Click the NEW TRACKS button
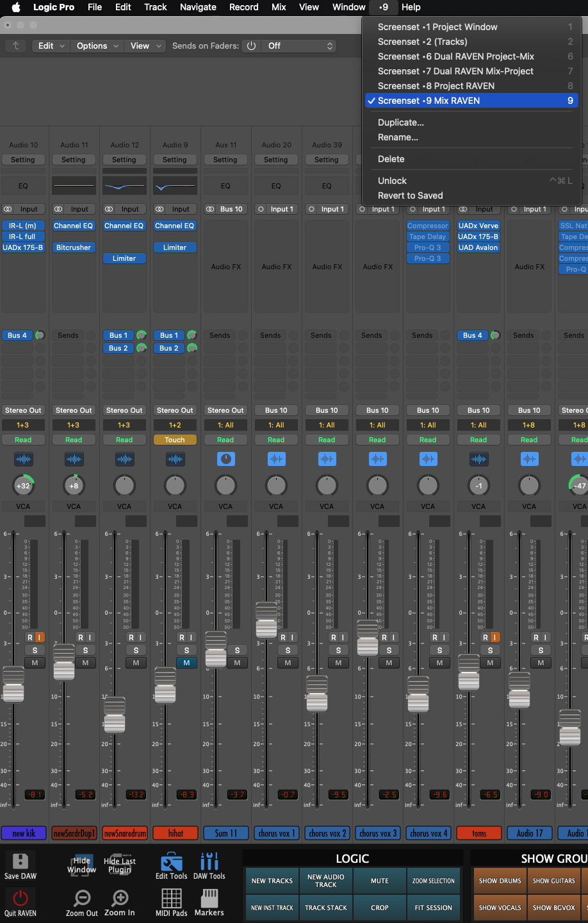This screenshot has height=923, width=588. pyautogui.click(x=272, y=881)
